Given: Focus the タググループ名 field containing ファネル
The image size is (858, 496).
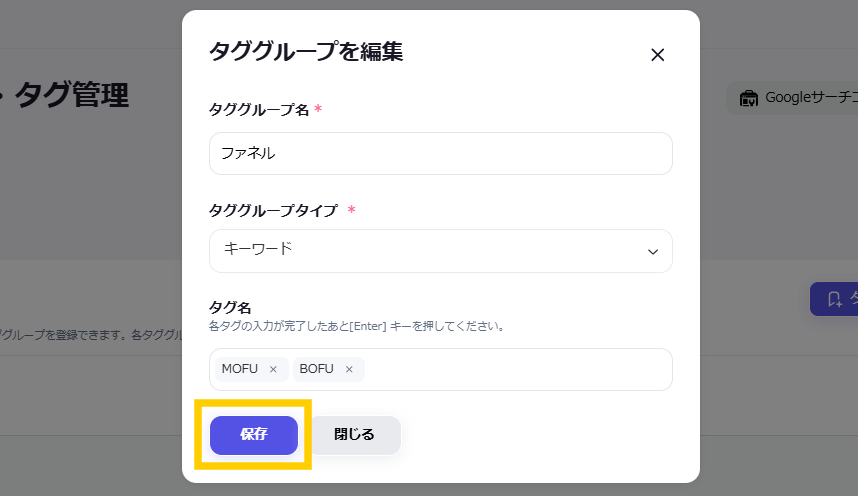Looking at the screenshot, I should click(x=440, y=153).
